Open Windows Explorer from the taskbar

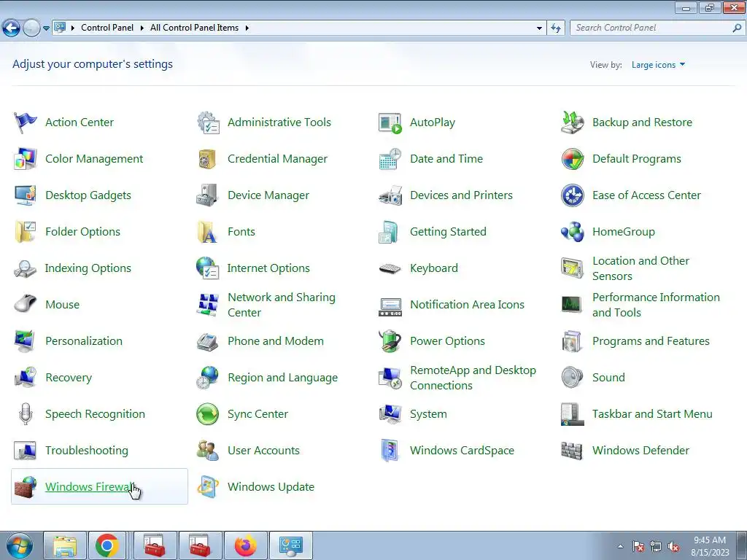(x=65, y=545)
